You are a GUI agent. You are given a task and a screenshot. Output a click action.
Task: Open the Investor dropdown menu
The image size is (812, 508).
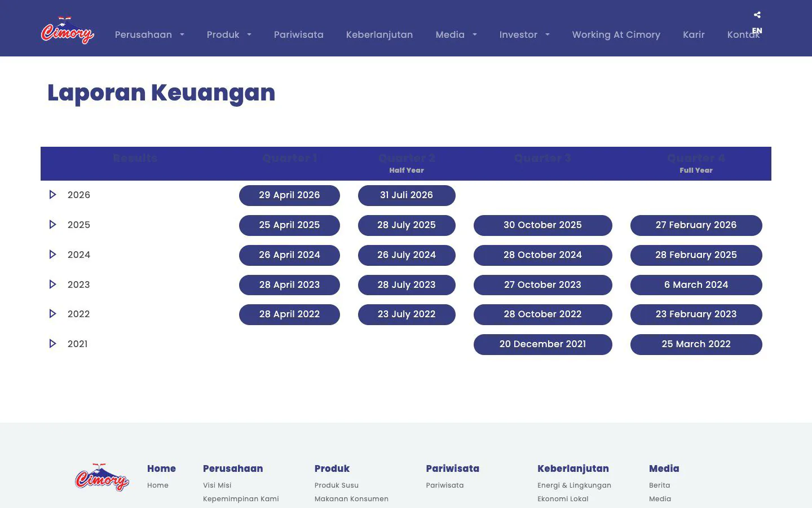click(524, 34)
